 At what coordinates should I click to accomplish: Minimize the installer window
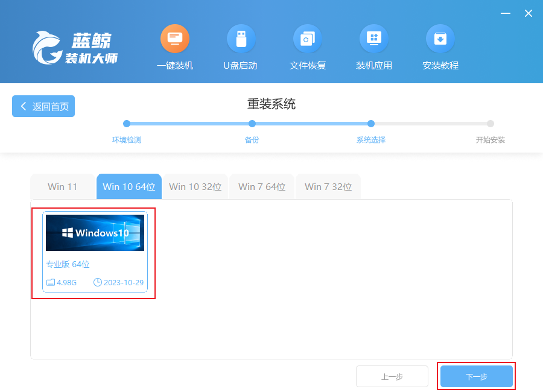coord(507,13)
